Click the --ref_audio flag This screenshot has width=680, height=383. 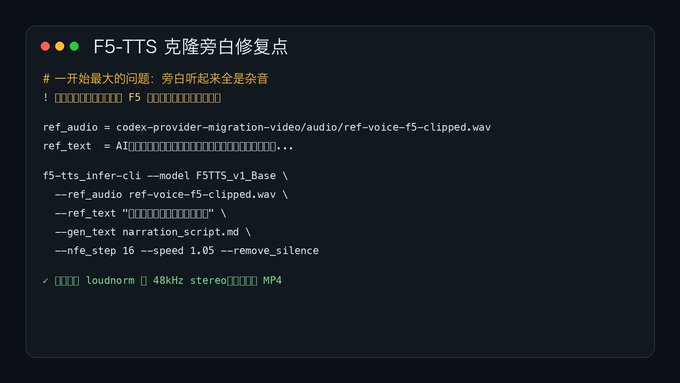[88, 194]
